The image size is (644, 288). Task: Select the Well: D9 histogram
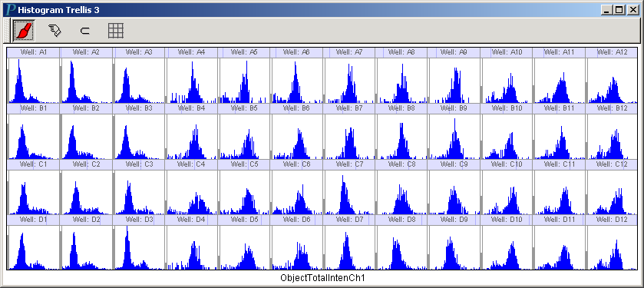(454, 247)
